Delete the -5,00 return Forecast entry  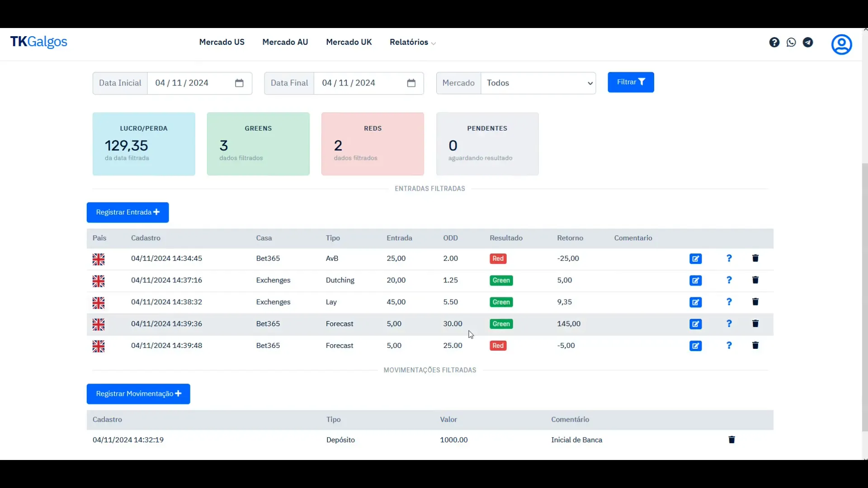click(755, 345)
